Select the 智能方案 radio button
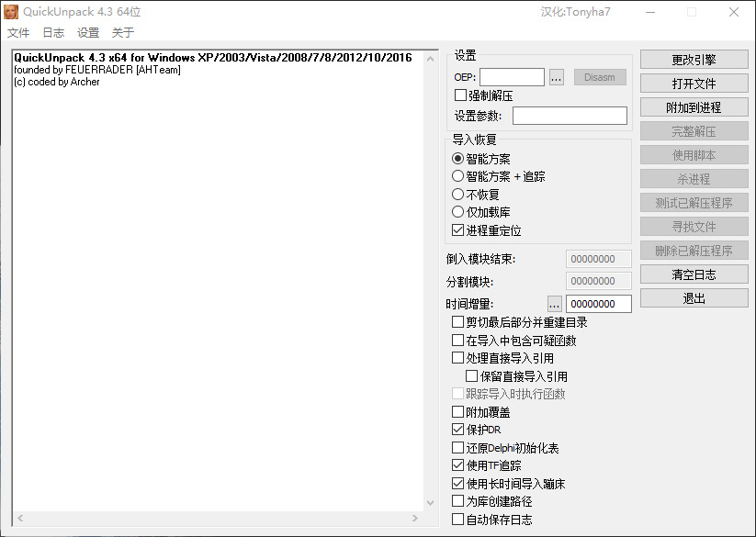The height and width of the screenshot is (537, 756). coord(457,159)
